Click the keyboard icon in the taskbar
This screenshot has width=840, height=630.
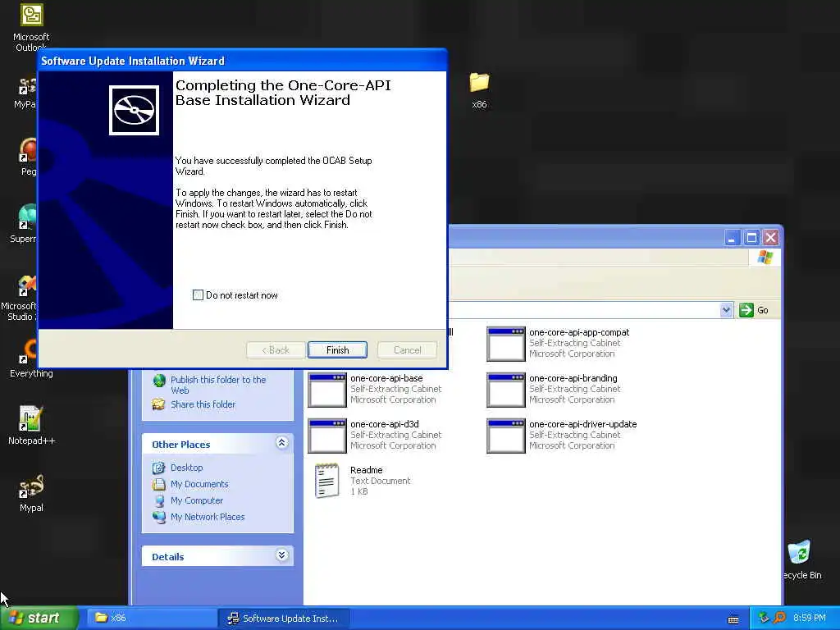(733, 619)
